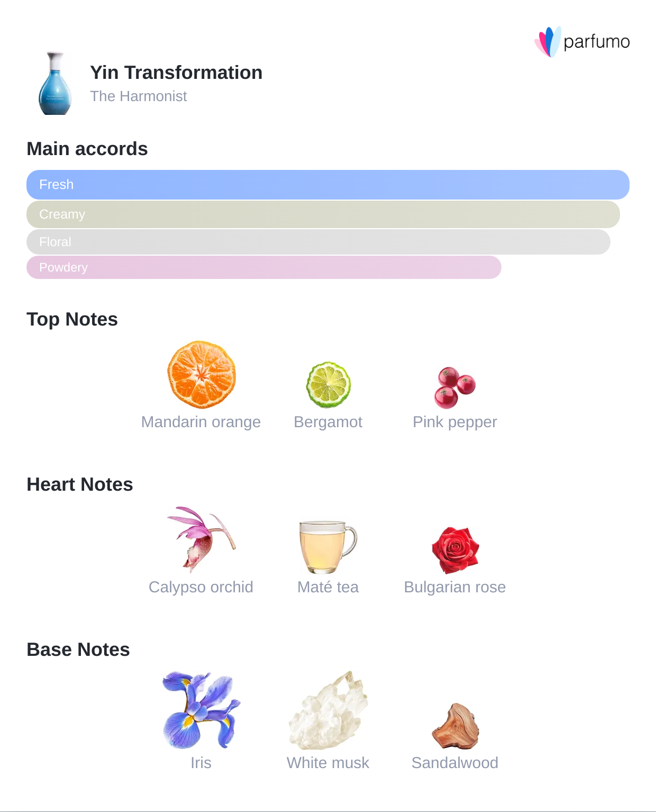Click the Yin Transformation title
The image size is (656, 812).
point(176,73)
